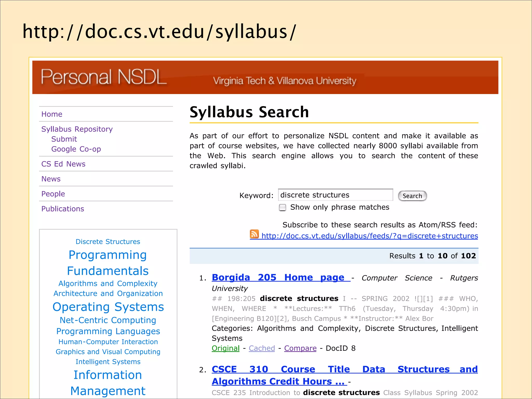Open the Atom/RSS feed URL link
The width and height of the screenshot is (532, 399).
pyautogui.click(x=369, y=236)
